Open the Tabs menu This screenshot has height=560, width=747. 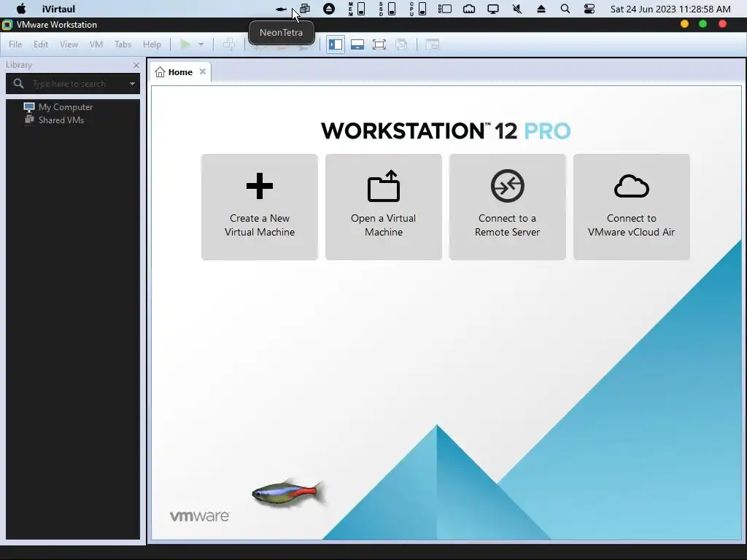pyautogui.click(x=123, y=44)
